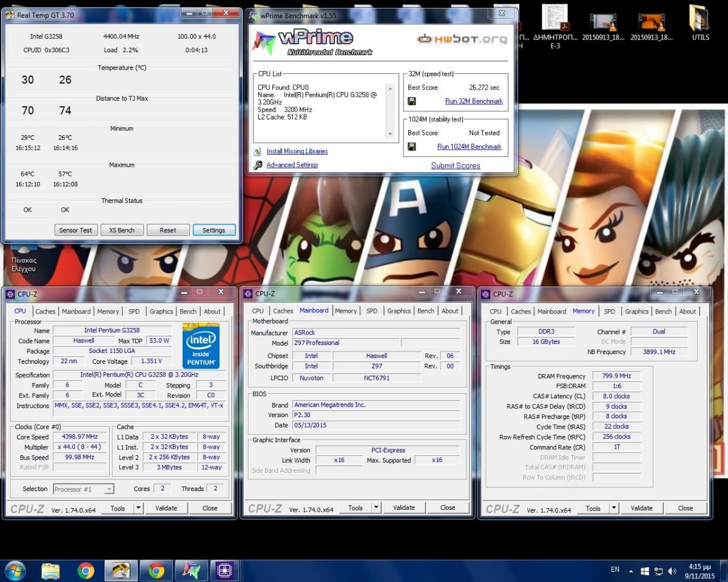Click the Not Tested score under 1024M
728x582 pixels.
(484, 133)
